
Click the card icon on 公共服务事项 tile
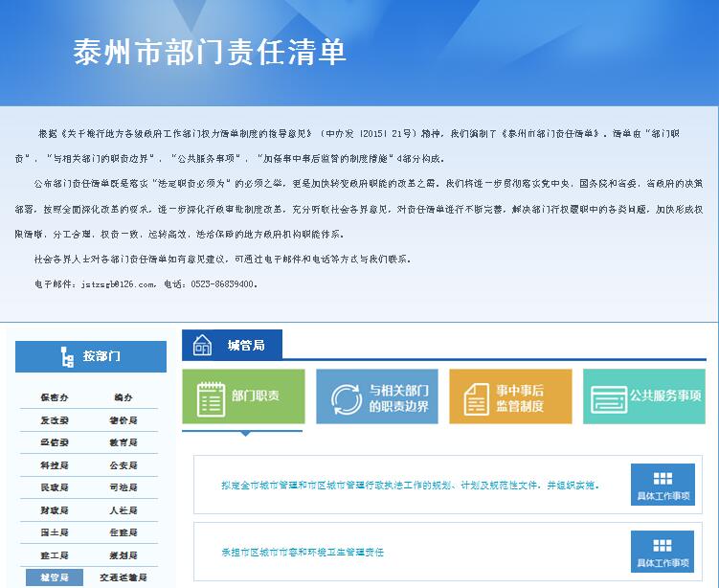pyautogui.click(x=608, y=397)
